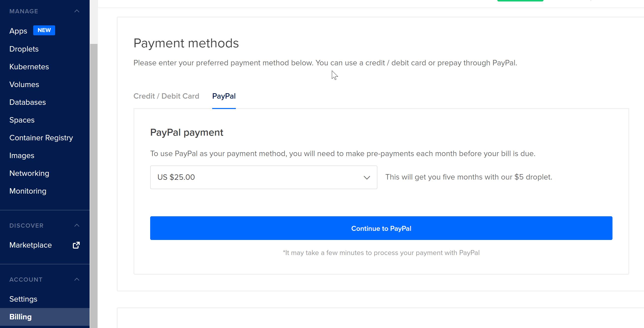Collapse the DISCOVER sidebar section
The image size is (644, 328).
77,225
